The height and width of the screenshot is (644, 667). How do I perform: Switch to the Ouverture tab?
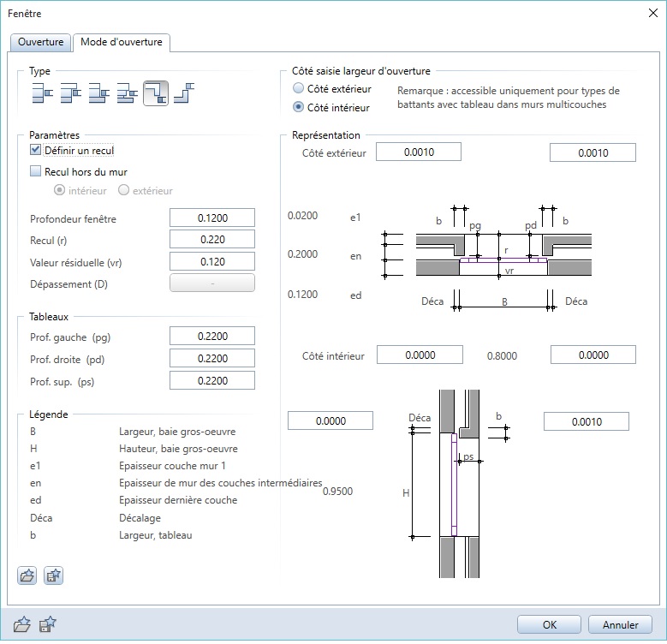pos(40,42)
